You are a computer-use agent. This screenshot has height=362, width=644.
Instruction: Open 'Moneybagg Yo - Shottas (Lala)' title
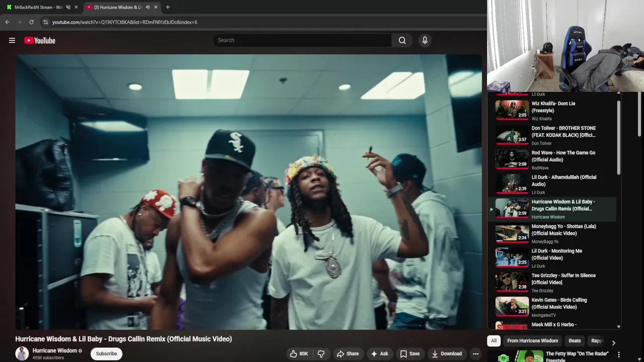click(563, 230)
